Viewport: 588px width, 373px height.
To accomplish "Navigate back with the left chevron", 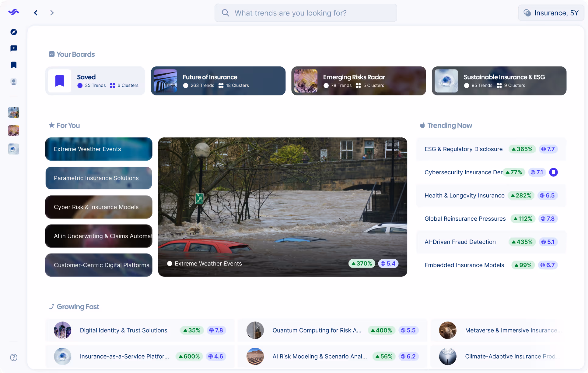I will (36, 13).
